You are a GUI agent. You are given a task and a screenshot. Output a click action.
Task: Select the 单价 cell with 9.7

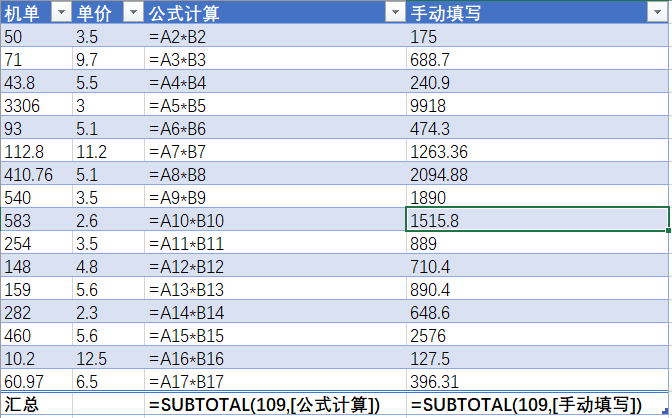coord(108,59)
